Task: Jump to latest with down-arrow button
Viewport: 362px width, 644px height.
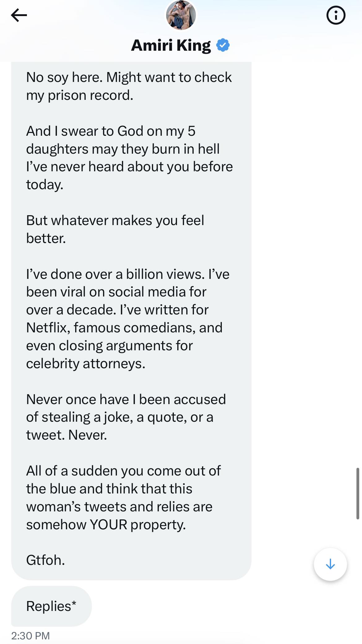Action: tap(330, 564)
